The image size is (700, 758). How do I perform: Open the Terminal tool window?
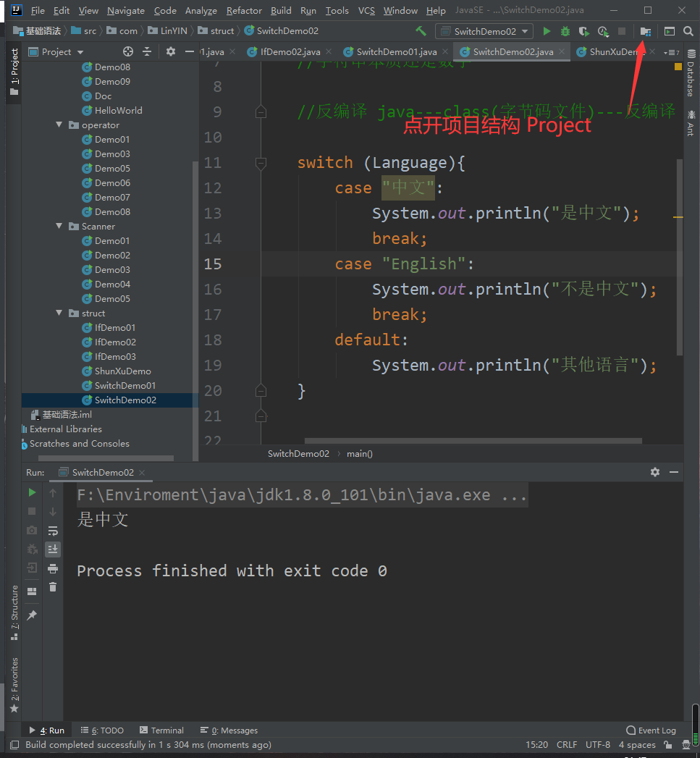[x=161, y=730]
